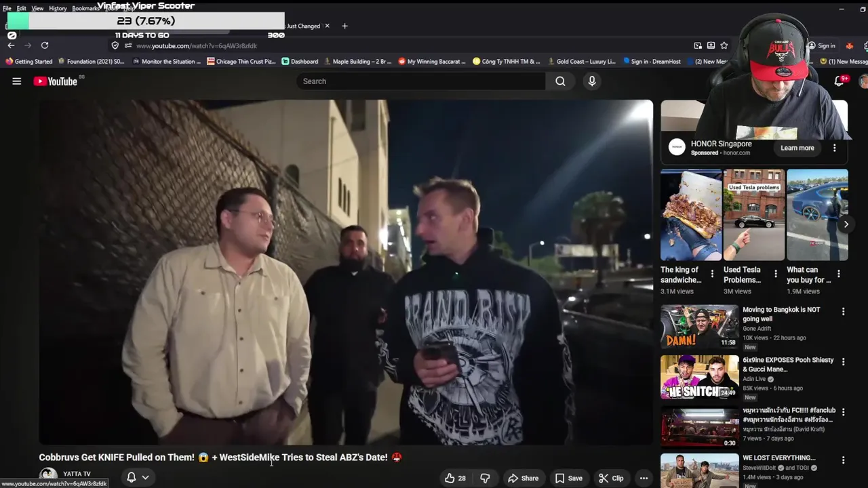Viewport: 868px width, 488px height.
Task: Open 'Used Tesla problems' short thumbnail
Action: click(x=754, y=215)
